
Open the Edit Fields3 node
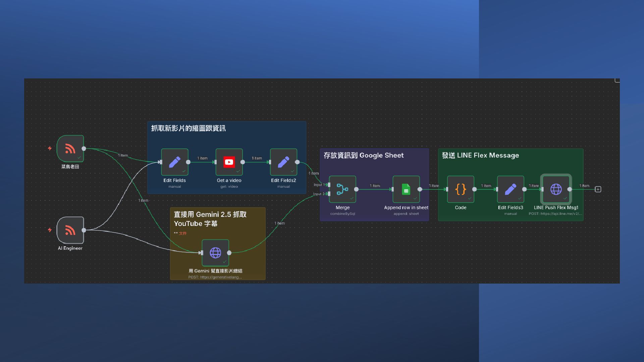point(510,189)
